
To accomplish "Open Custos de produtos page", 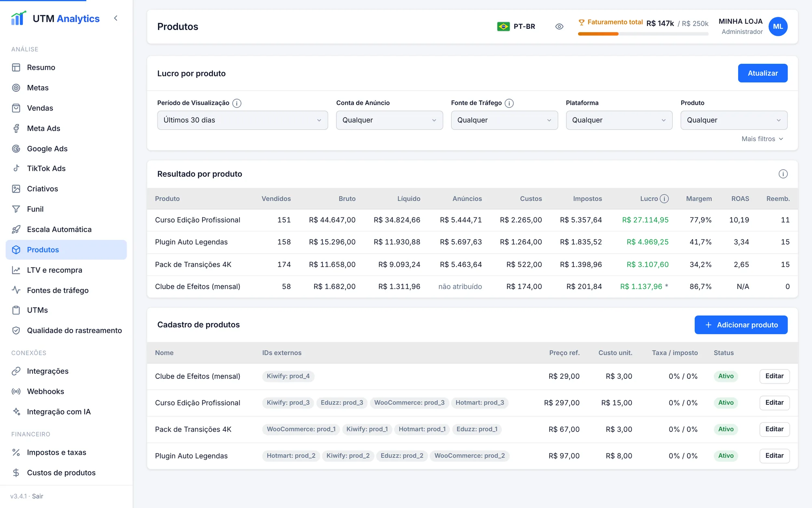I will pos(66,473).
